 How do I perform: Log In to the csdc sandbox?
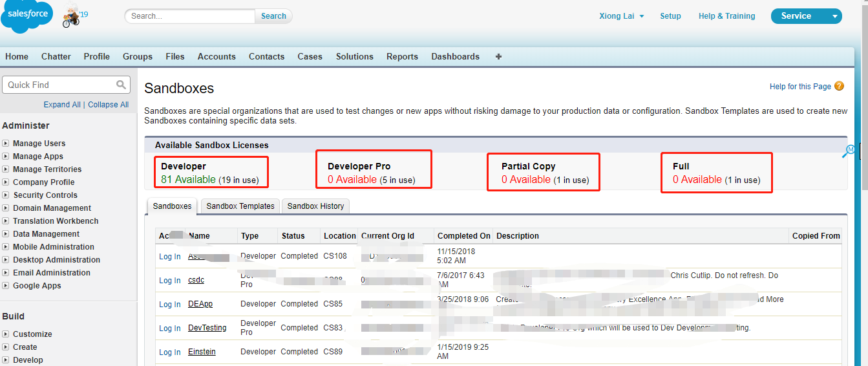coord(170,281)
